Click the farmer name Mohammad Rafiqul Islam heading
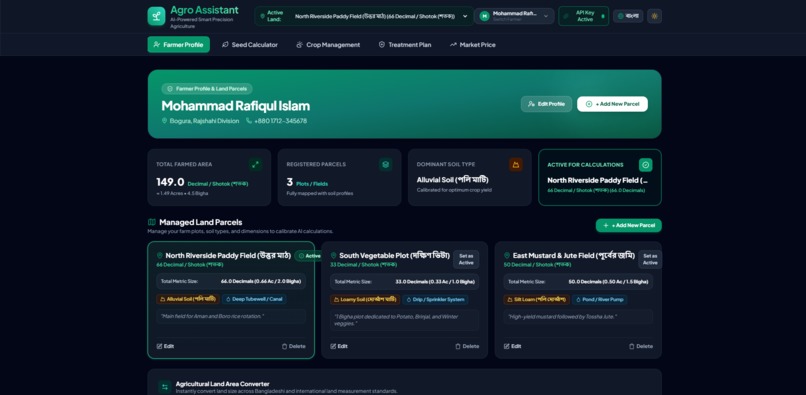This screenshot has height=395, width=806. 235,106
